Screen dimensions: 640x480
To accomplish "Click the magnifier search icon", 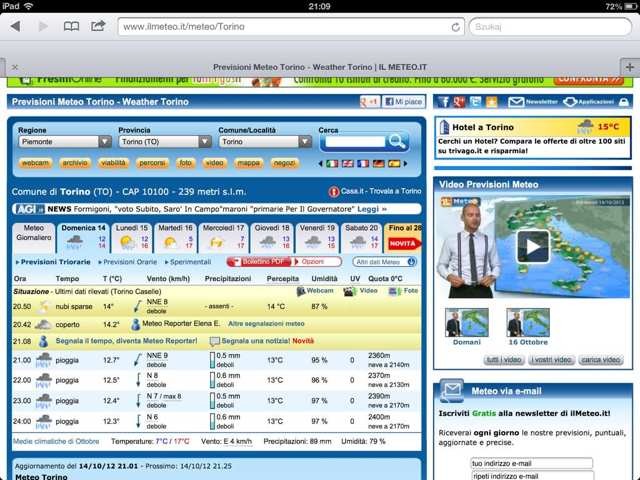I will (397, 142).
